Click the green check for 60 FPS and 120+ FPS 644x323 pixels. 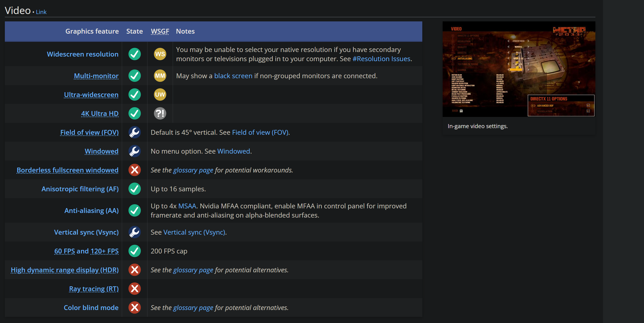click(x=135, y=251)
